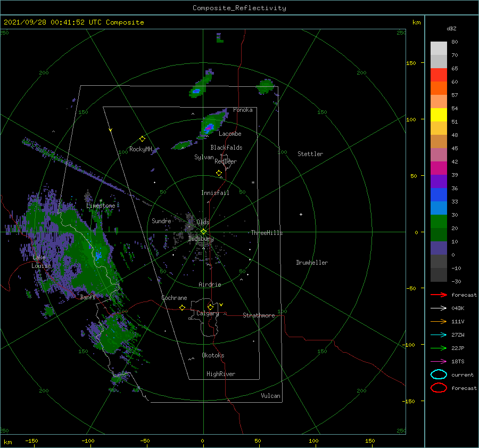Click the Didsbury label
Screen dimensions: 479x448
point(201,239)
